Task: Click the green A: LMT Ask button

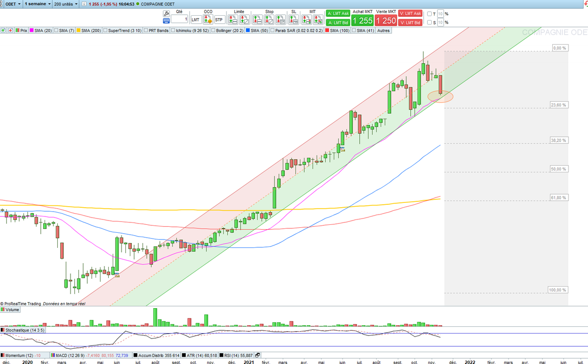Action: point(339,14)
